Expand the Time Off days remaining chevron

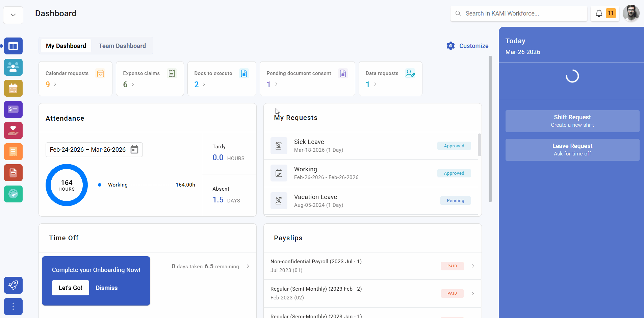(248, 266)
